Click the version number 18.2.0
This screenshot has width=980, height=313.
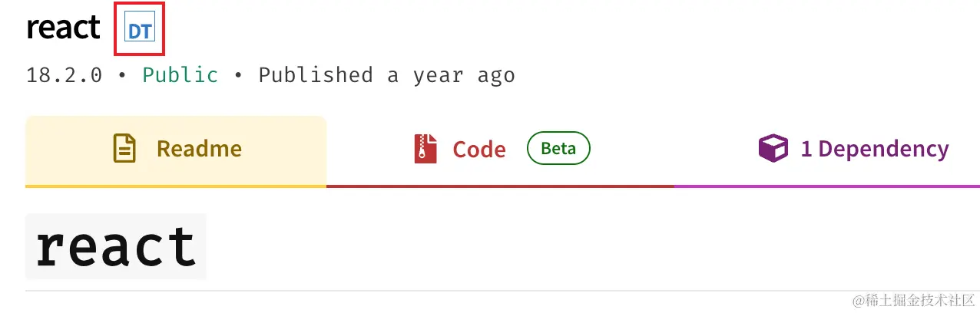pos(64,75)
